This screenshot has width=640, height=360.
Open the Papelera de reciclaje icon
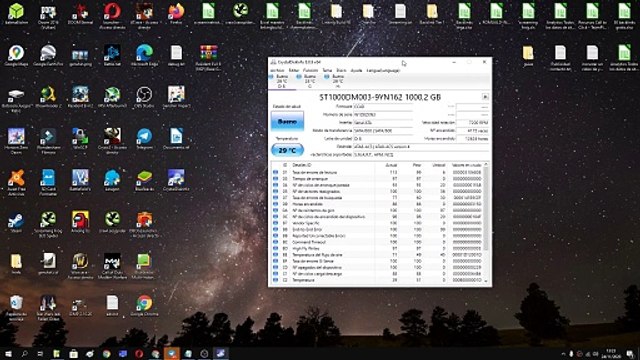coord(16,308)
